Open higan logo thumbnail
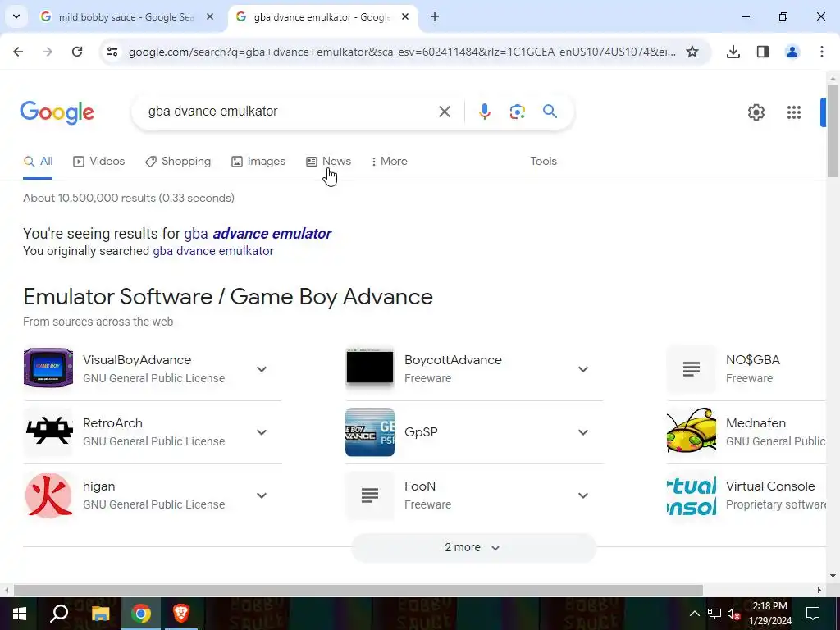This screenshot has width=840, height=630. (x=48, y=495)
